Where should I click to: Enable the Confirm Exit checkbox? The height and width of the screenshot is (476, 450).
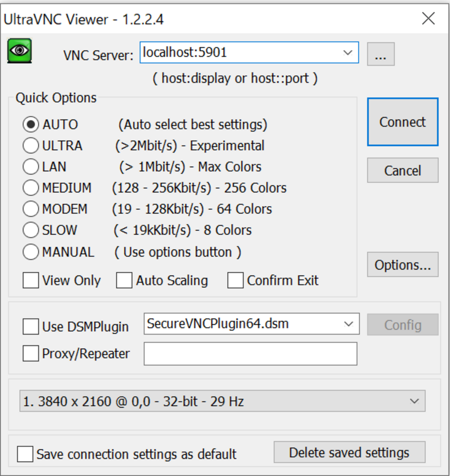tap(235, 280)
